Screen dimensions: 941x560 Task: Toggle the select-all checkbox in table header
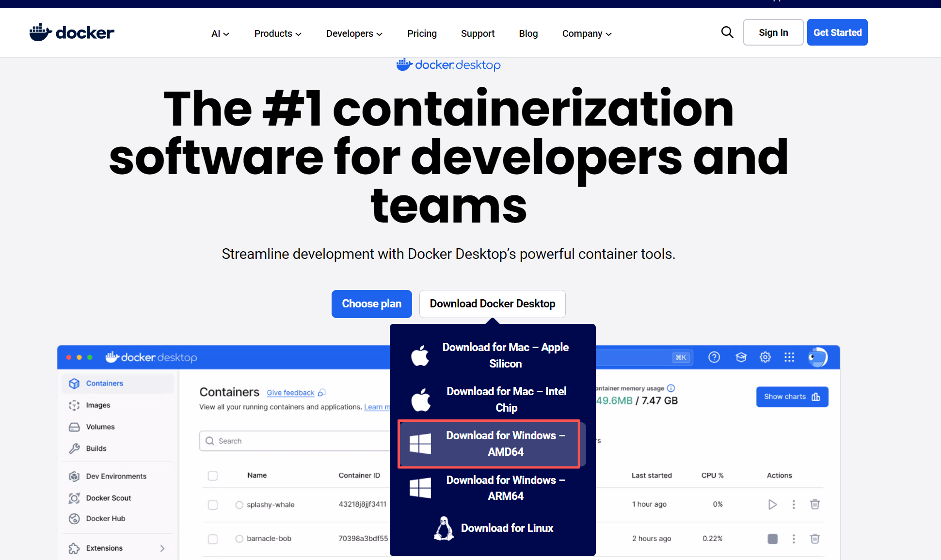point(212,476)
